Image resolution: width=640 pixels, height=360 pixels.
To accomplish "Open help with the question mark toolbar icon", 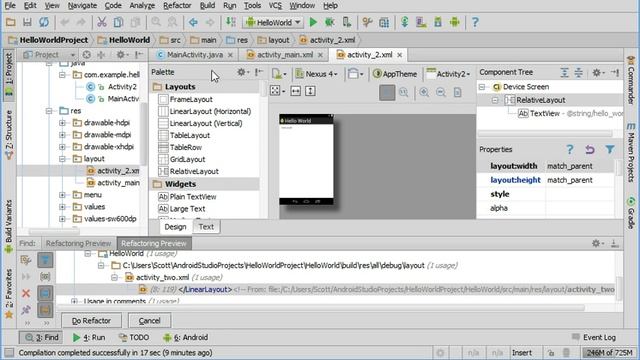I will click(475, 22).
